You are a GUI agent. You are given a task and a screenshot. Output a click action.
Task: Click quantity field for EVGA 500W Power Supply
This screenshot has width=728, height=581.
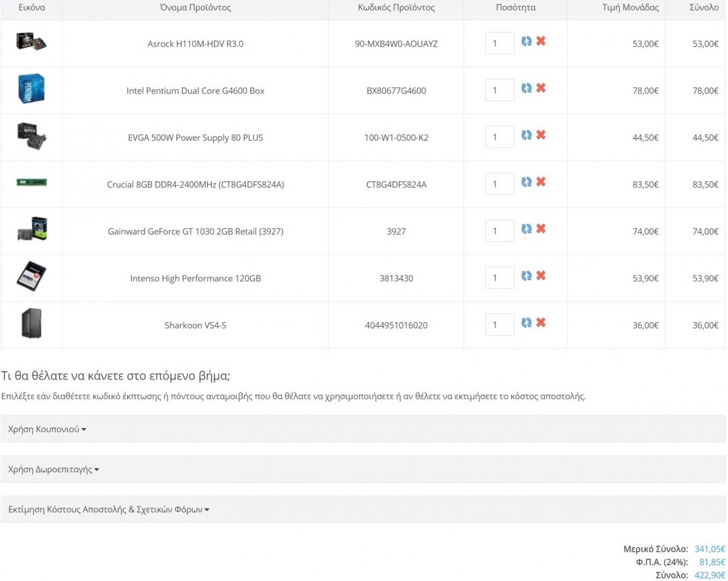pos(500,137)
